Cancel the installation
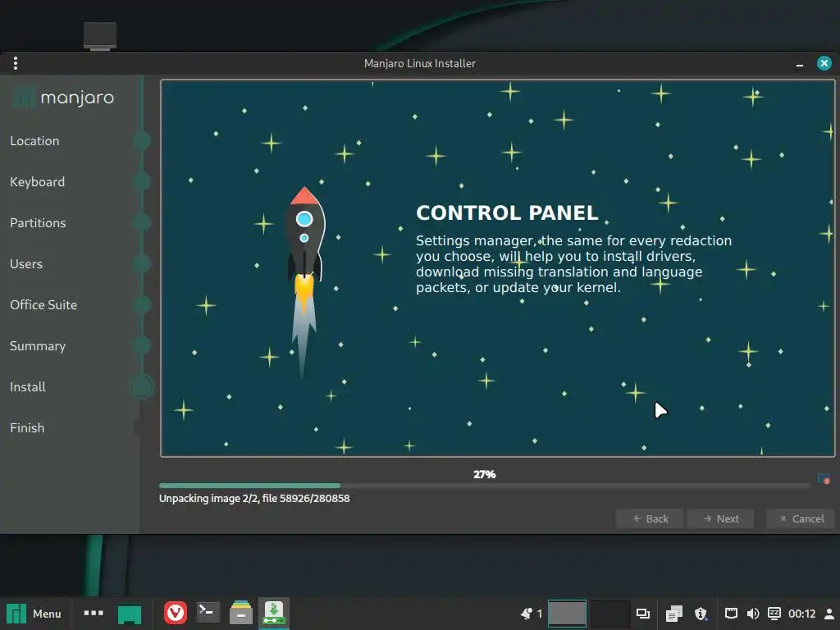This screenshot has height=630, width=840. pos(801,518)
